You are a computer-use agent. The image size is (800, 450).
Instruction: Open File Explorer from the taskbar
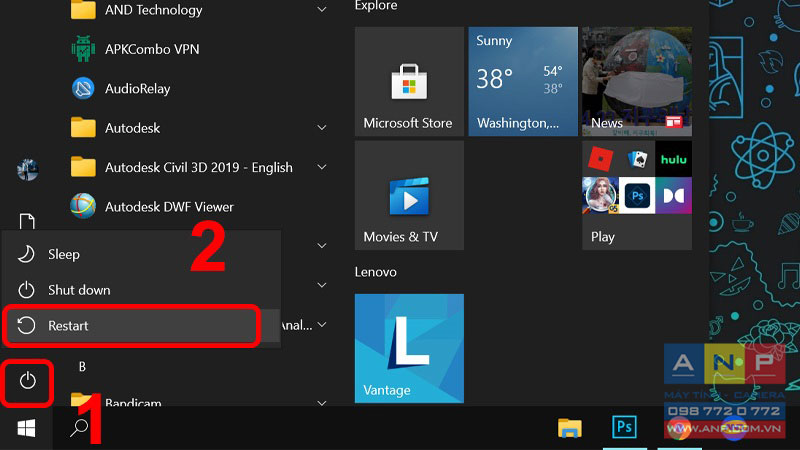coord(569,428)
